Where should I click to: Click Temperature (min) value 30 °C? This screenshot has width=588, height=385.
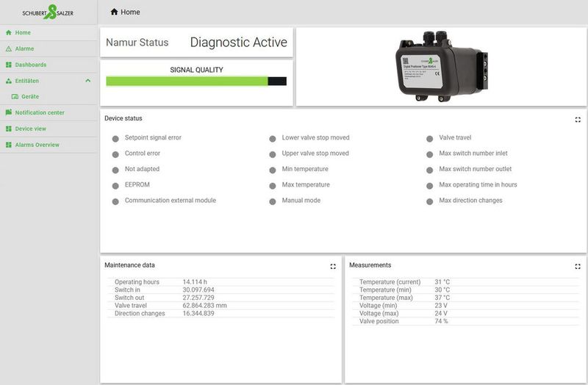[442, 289]
